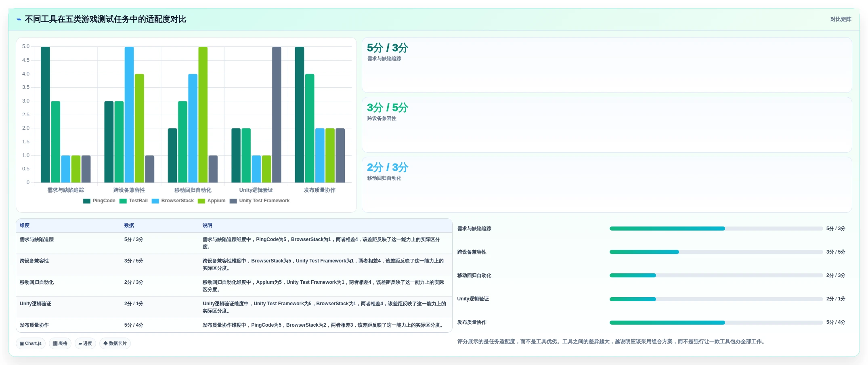The width and height of the screenshot is (868, 365).
Task: Toggle the Appium series in the chart legend
Action: coord(212,201)
